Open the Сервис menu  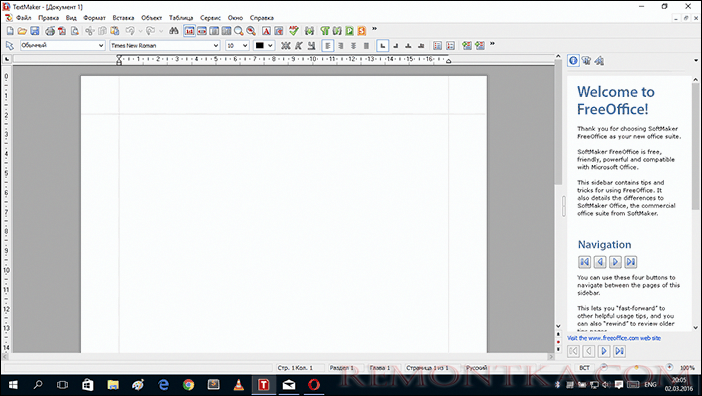[210, 18]
